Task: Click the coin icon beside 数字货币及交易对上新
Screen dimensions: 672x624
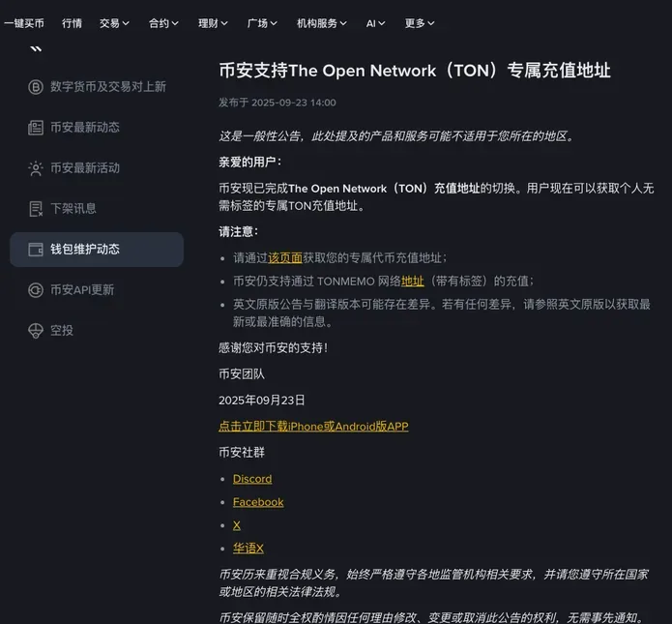Action: (36, 87)
